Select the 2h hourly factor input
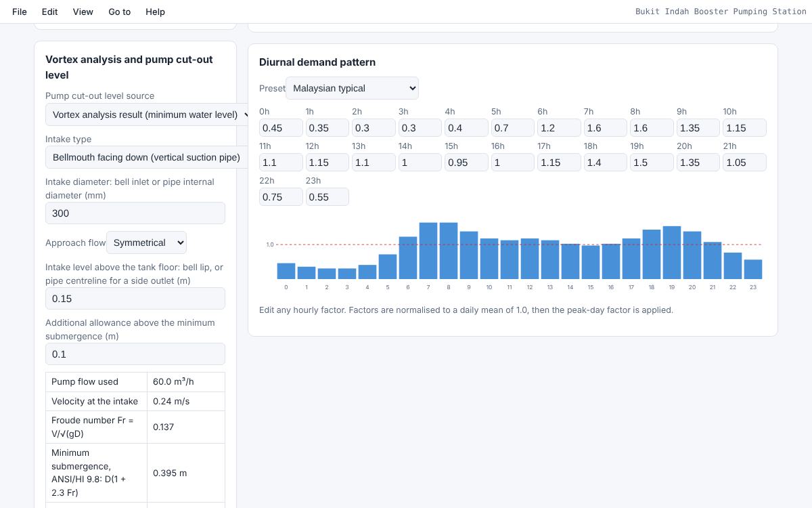Viewport: 812px width, 508px height. pyautogui.click(x=374, y=127)
